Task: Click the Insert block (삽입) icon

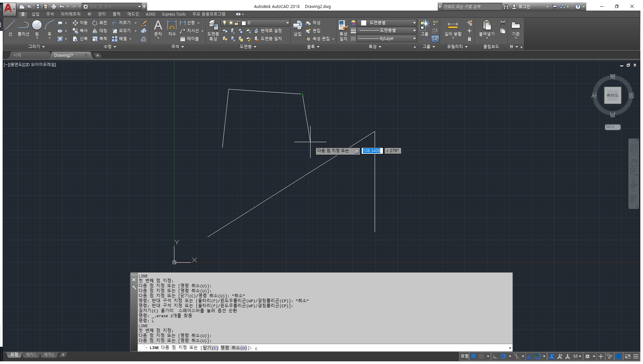Action: pos(297,28)
